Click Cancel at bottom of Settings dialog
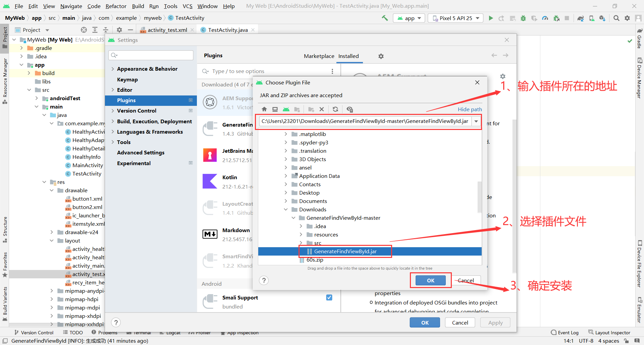 pos(460,323)
